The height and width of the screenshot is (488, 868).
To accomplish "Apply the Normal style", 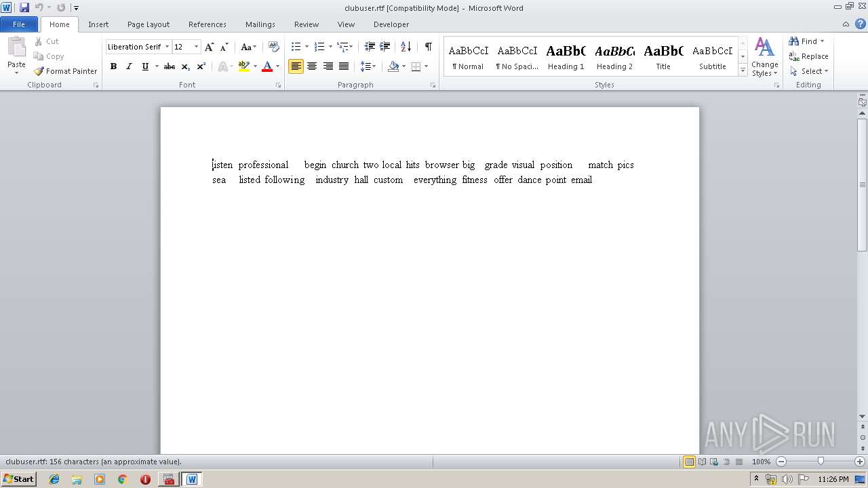I will coord(469,57).
